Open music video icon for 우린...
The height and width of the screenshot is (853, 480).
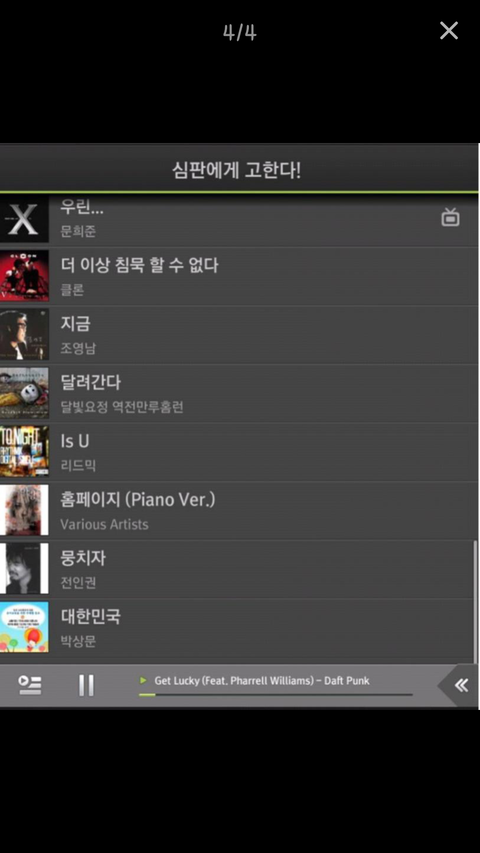coord(450,217)
